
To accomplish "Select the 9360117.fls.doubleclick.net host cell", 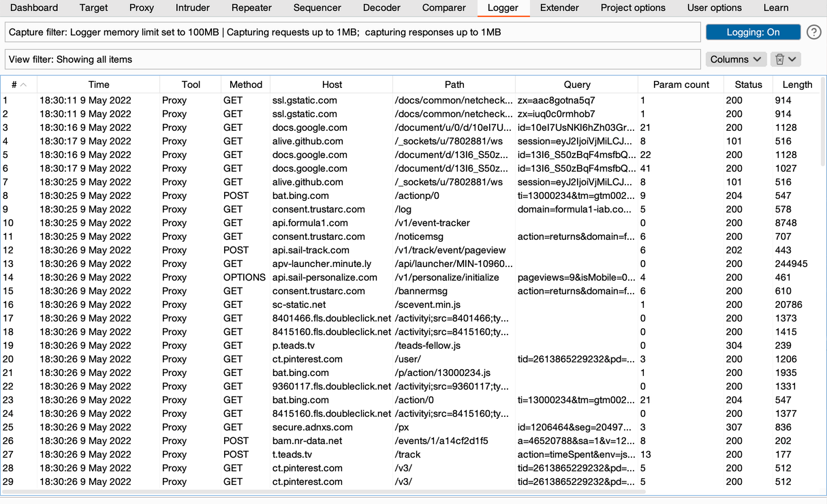I will point(332,386).
